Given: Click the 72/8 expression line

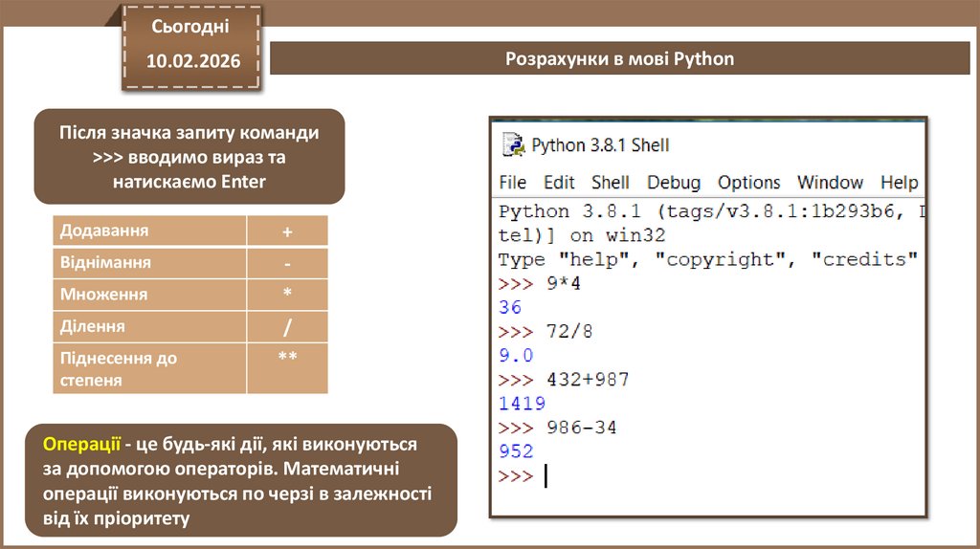Looking at the screenshot, I should point(569,332).
